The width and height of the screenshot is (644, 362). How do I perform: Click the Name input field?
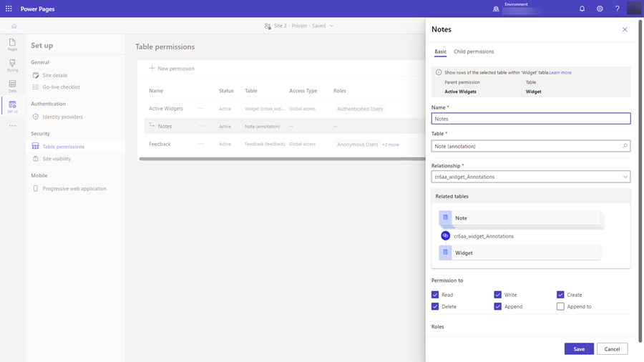click(x=530, y=119)
